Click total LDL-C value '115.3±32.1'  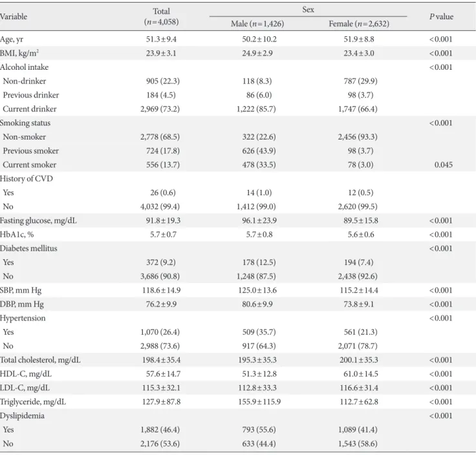pyautogui.click(x=161, y=388)
